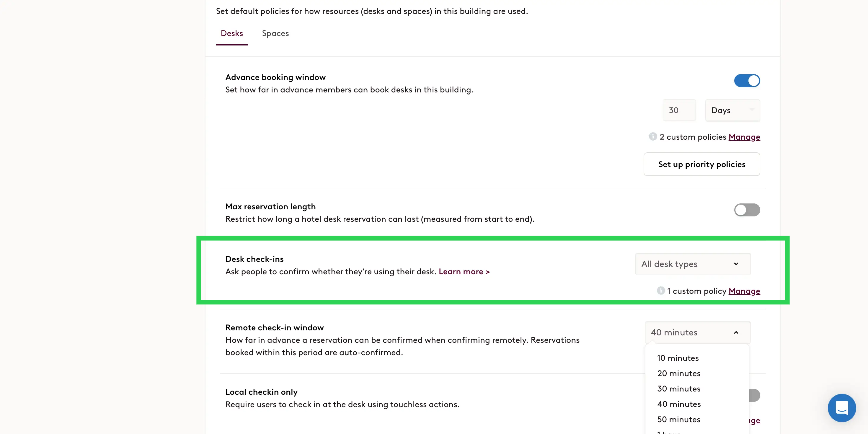Open the Days unit dropdown

[732, 110]
